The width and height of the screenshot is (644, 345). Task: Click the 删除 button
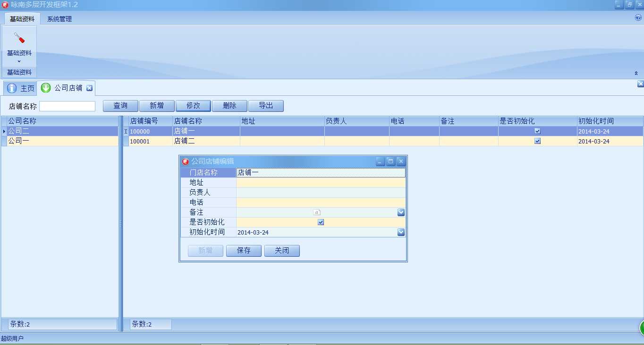point(229,106)
